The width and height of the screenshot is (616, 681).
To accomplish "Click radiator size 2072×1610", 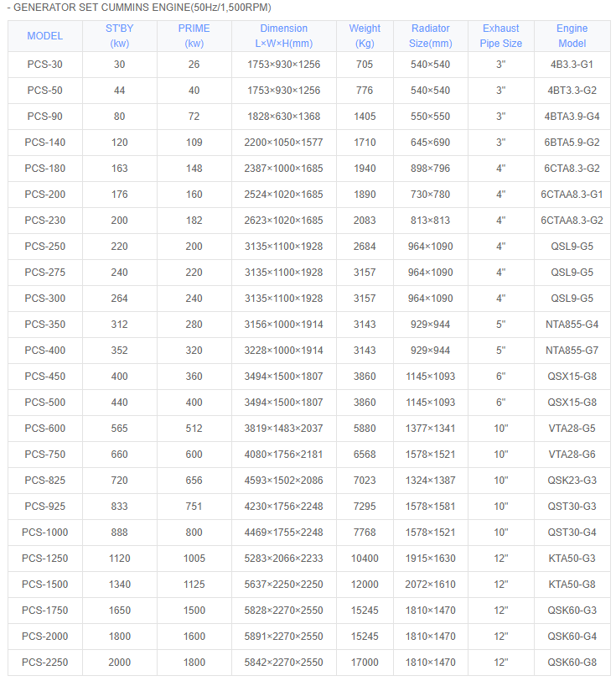I will click(x=431, y=585).
